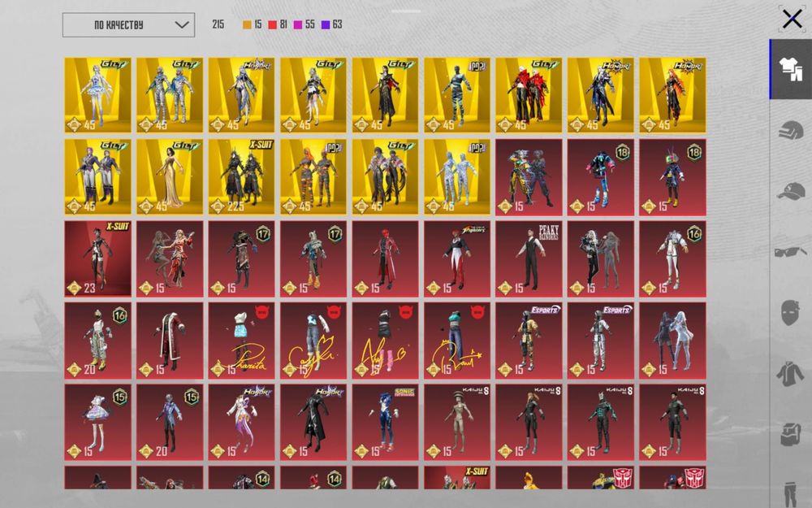Open the backpack category icon

[791, 434]
